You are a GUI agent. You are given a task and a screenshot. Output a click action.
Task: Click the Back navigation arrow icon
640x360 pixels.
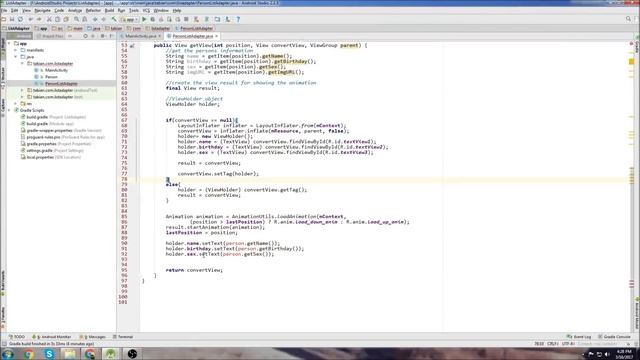click(95, 19)
